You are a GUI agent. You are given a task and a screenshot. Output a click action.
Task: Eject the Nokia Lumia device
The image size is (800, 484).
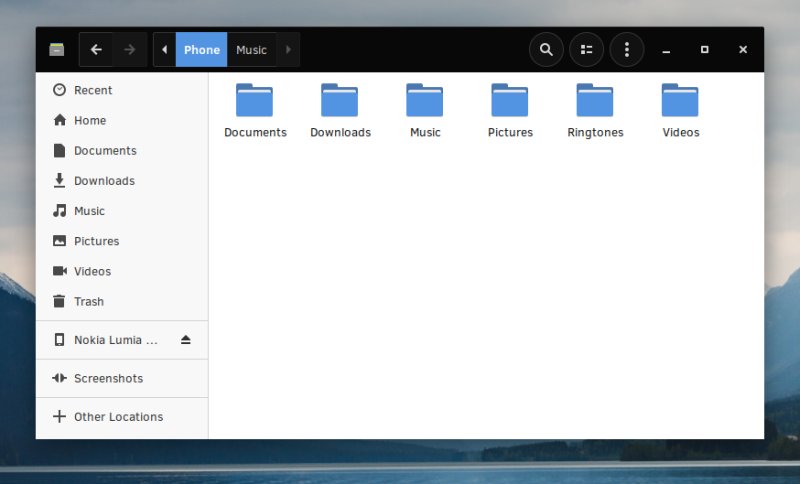click(185, 340)
